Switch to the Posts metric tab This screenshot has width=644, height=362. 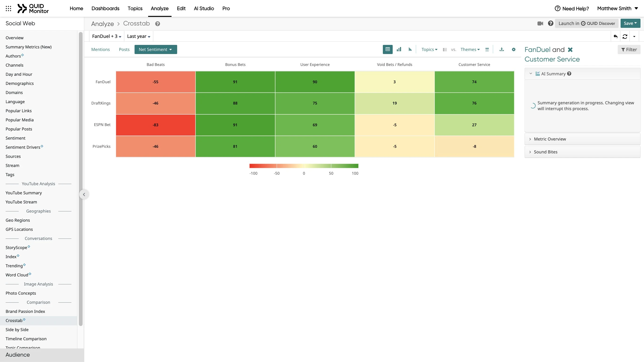tap(124, 50)
